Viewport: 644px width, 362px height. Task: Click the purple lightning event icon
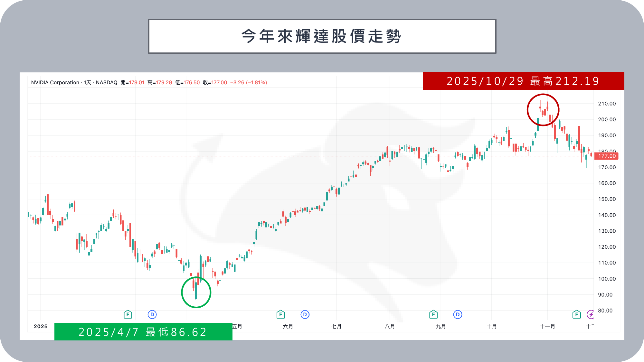(x=591, y=314)
